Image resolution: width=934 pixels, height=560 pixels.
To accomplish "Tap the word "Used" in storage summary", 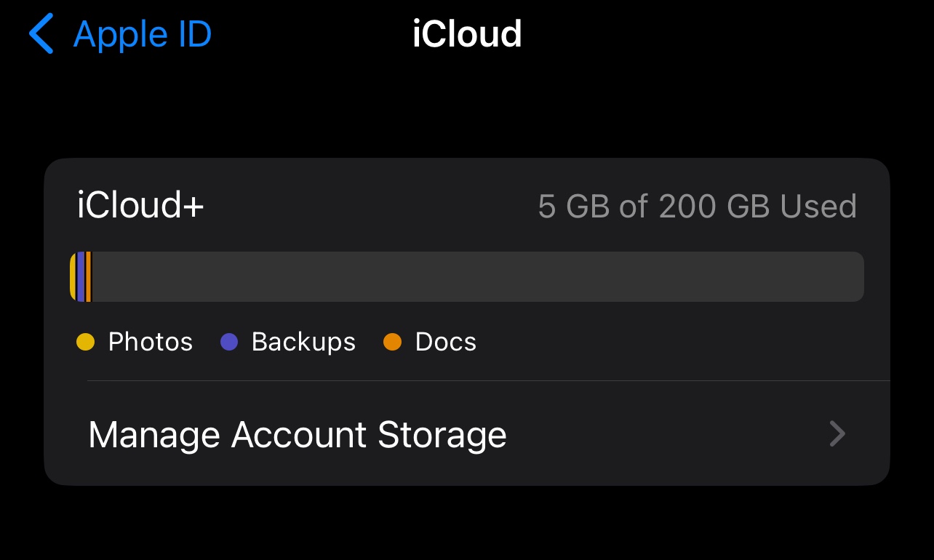I will click(818, 207).
